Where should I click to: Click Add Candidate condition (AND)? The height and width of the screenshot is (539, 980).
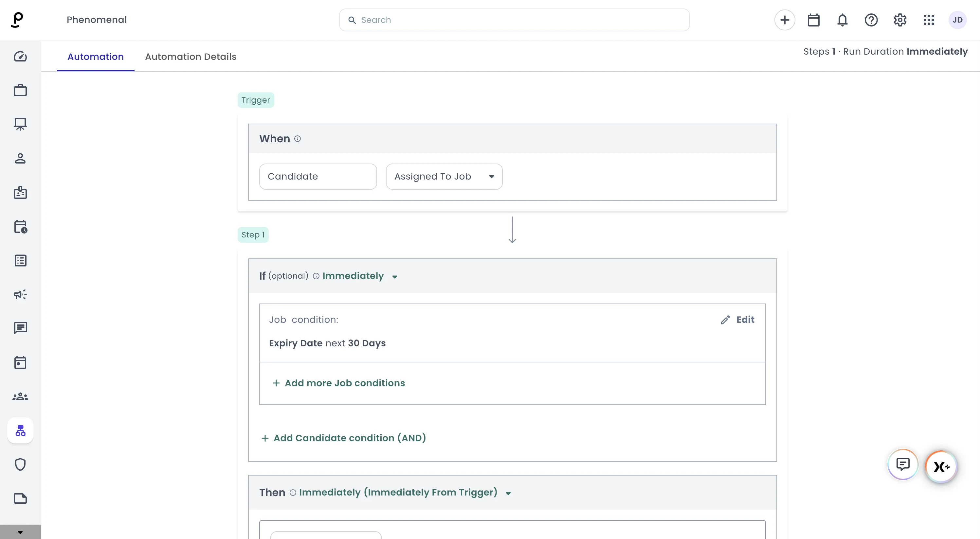pos(344,438)
